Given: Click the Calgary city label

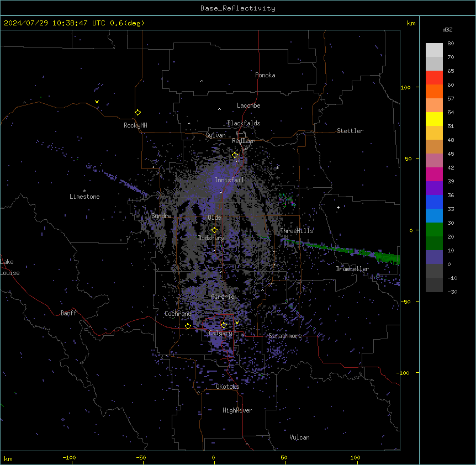Looking at the screenshot, I should [221, 333].
